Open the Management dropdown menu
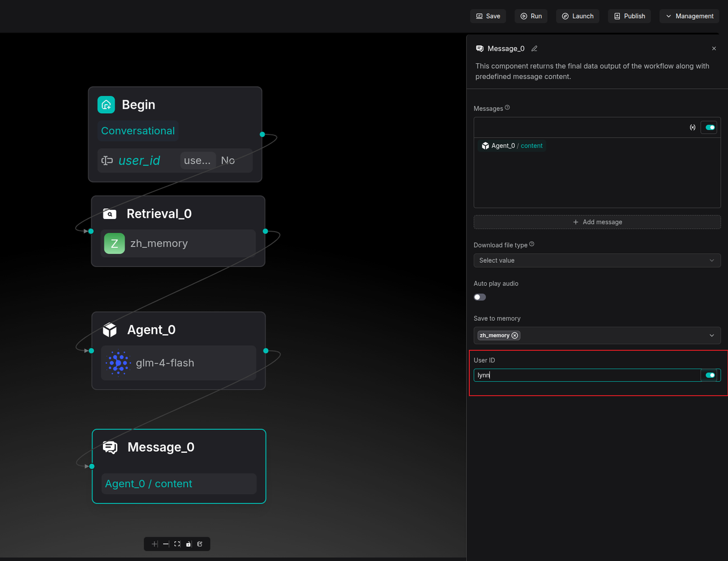The width and height of the screenshot is (728, 561). click(x=689, y=16)
